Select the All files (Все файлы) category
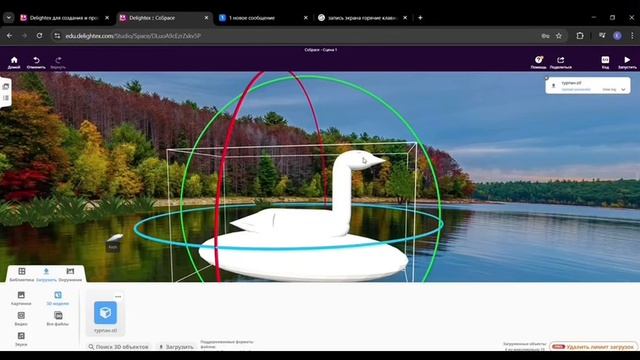Image resolution: width=640 pixels, height=360 pixels. tap(58, 318)
